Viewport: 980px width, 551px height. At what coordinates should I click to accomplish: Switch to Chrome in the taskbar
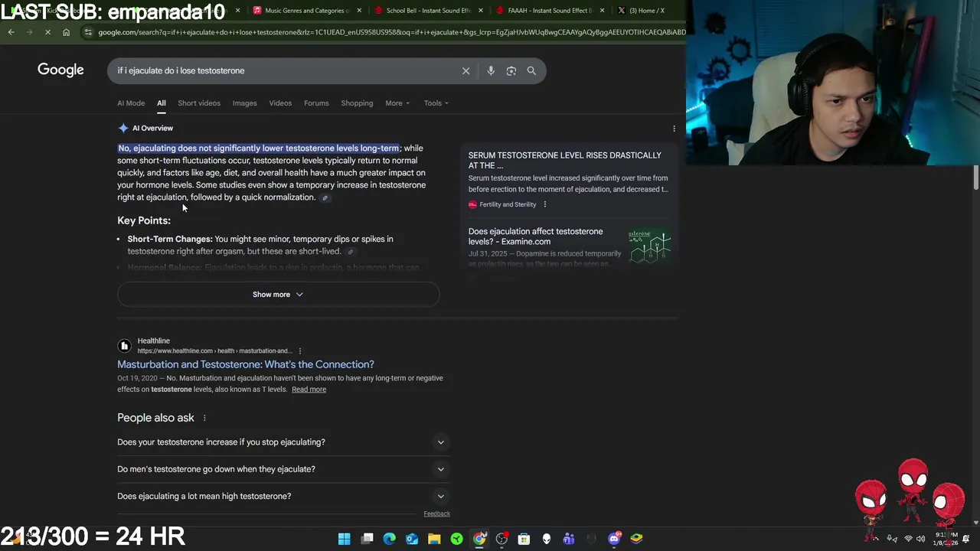[x=479, y=539]
